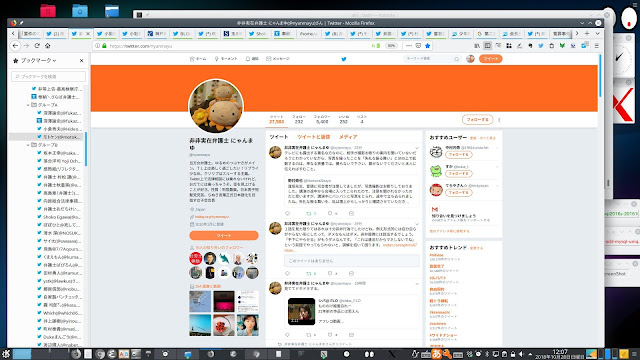
Task: Click the Tweet-to-user orange button in profile
Action: 224,236
